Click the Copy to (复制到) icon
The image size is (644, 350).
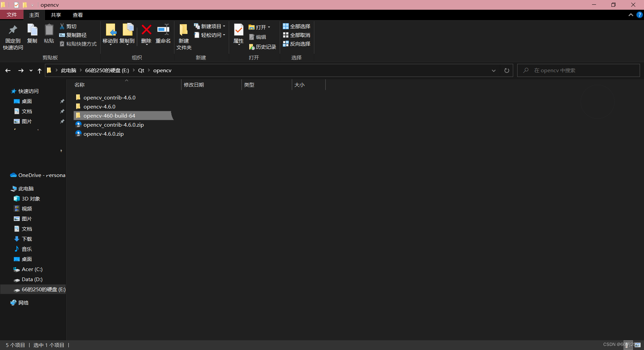[x=127, y=30]
